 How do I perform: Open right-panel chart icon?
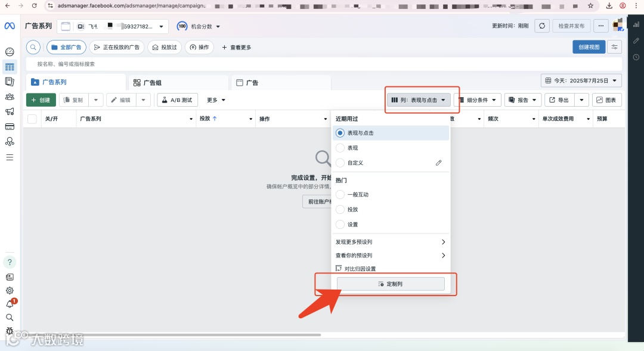(x=636, y=24)
